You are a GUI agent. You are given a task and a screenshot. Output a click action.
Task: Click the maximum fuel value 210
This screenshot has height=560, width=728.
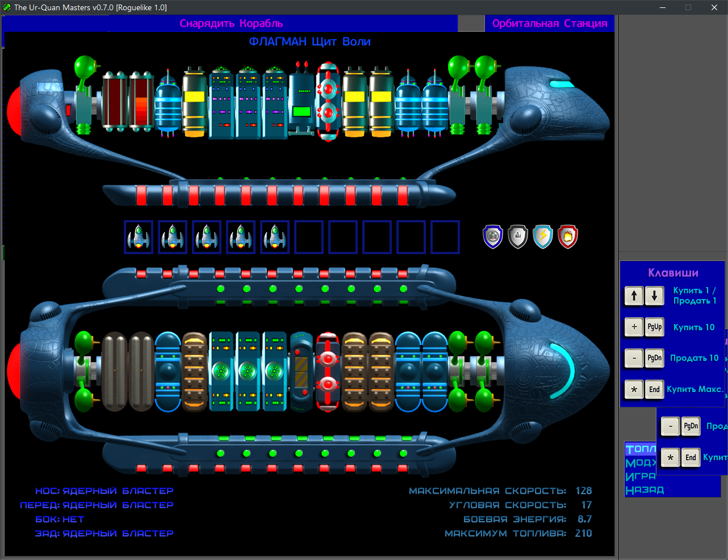[x=583, y=533]
